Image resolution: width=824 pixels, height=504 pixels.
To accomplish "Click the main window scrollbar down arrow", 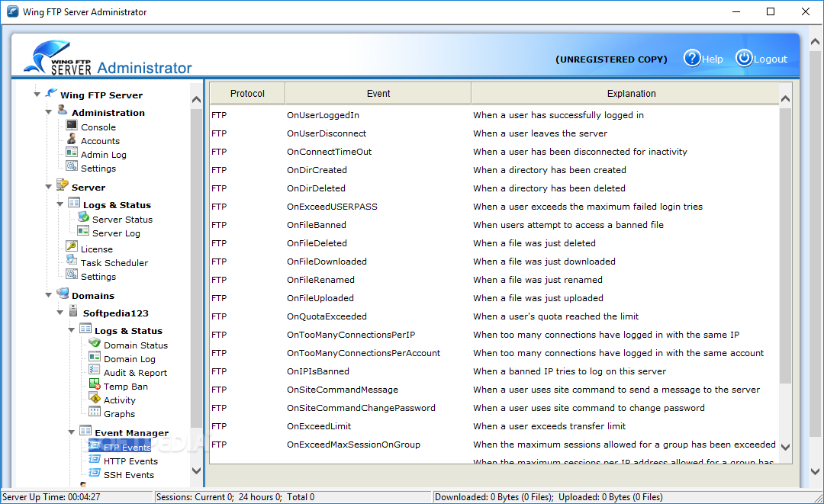I will [815, 471].
